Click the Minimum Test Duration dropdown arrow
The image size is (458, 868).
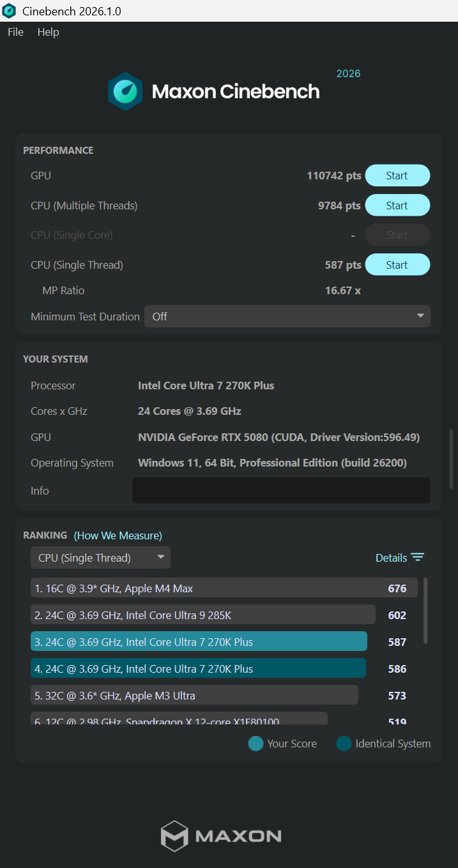pyautogui.click(x=420, y=316)
